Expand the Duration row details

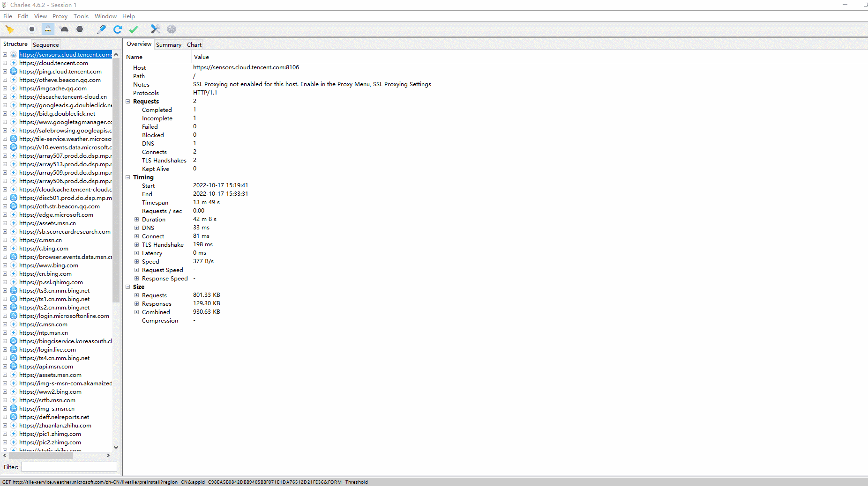137,220
